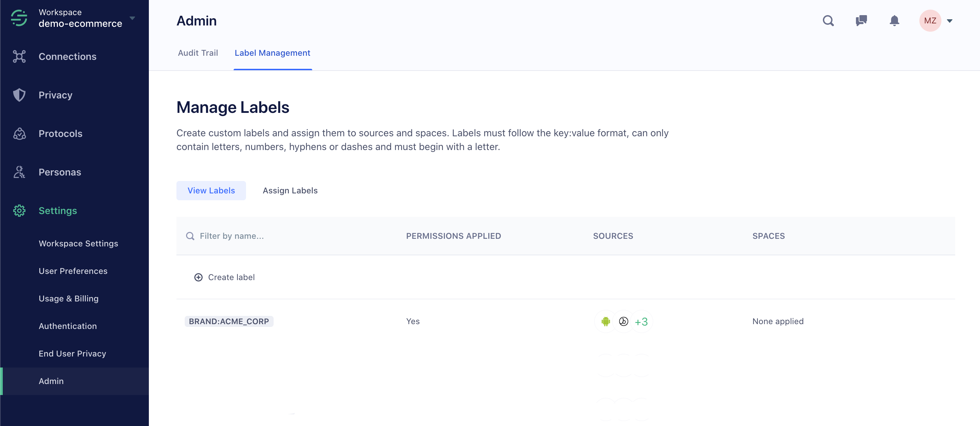Screen dimensions: 980x426
Task: Click the Personas icon in sidebar
Action: tap(19, 172)
